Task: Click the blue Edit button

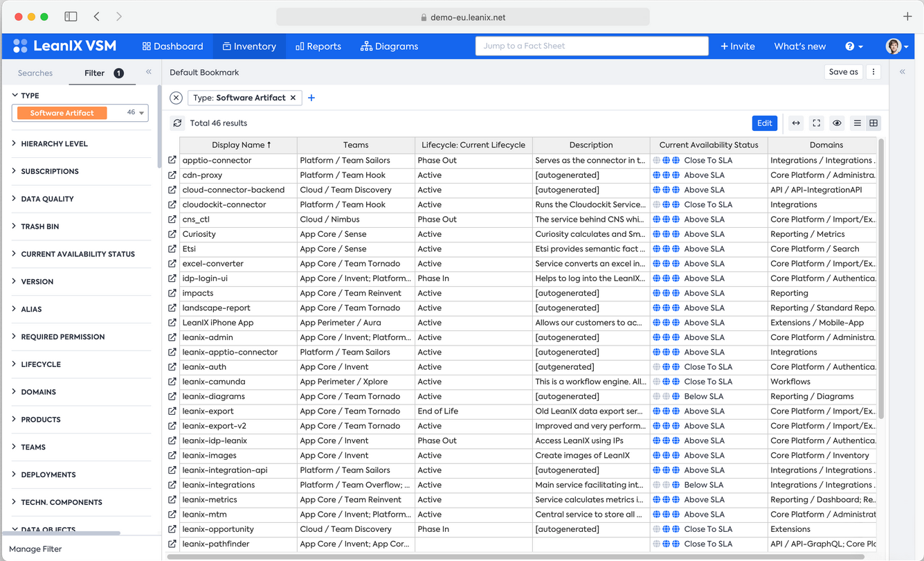Action: 765,123
